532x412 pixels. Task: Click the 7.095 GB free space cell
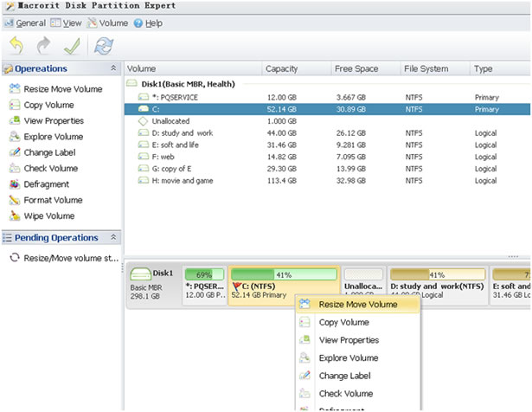[351, 157]
